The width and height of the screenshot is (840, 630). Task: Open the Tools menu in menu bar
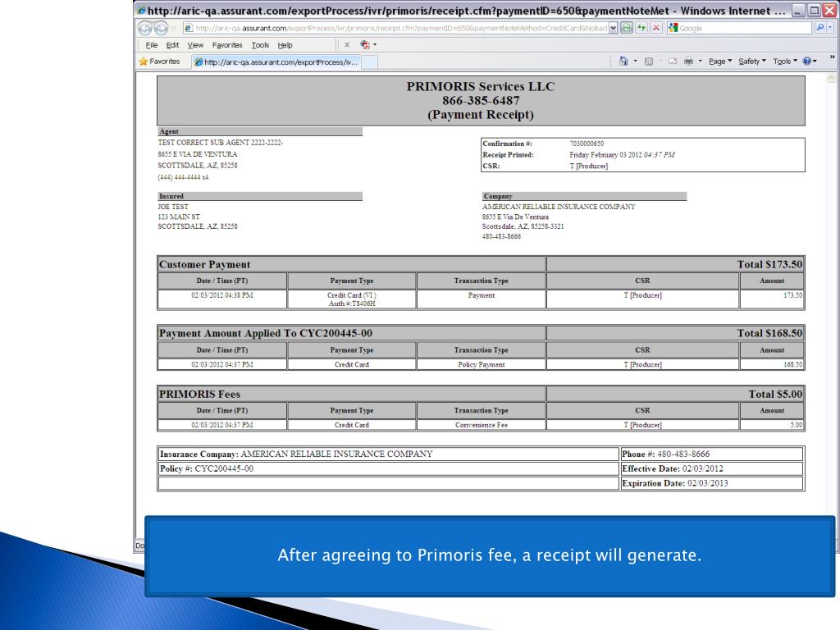pos(260,45)
